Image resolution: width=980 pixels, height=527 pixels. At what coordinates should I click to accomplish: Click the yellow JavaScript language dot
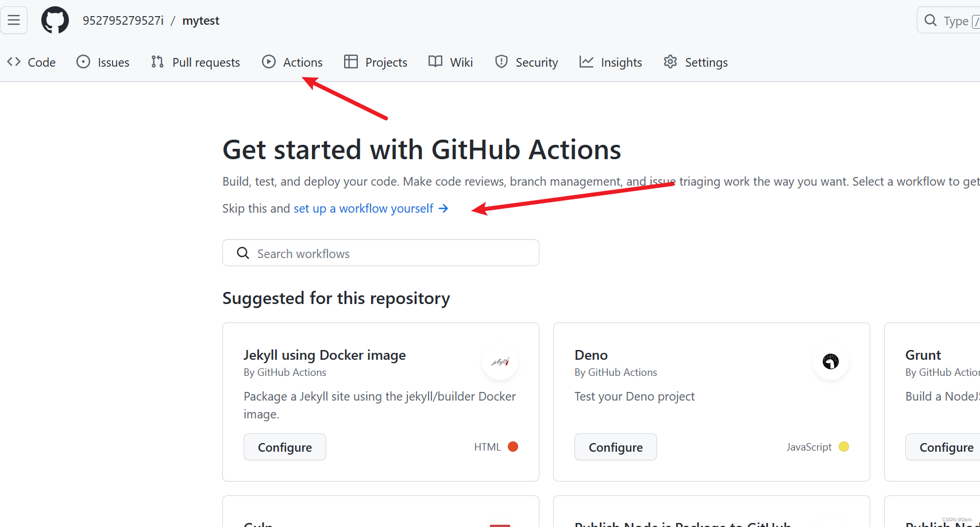click(x=844, y=447)
